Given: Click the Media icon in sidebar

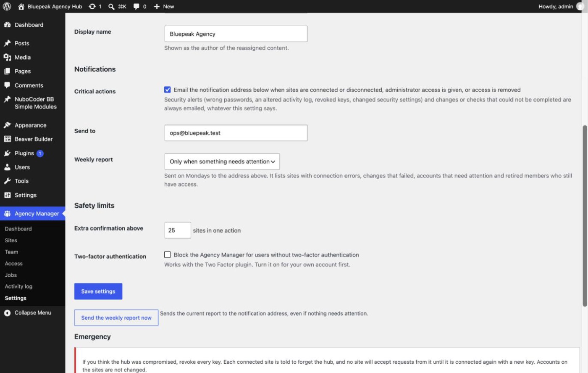Looking at the screenshot, I should [7, 57].
